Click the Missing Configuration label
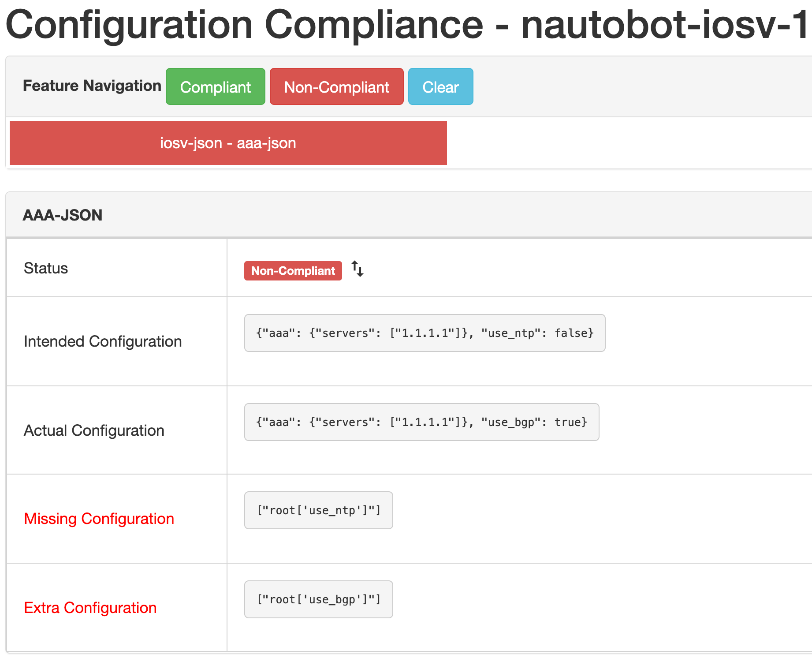The height and width of the screenshot is (658, 812). 99,519
